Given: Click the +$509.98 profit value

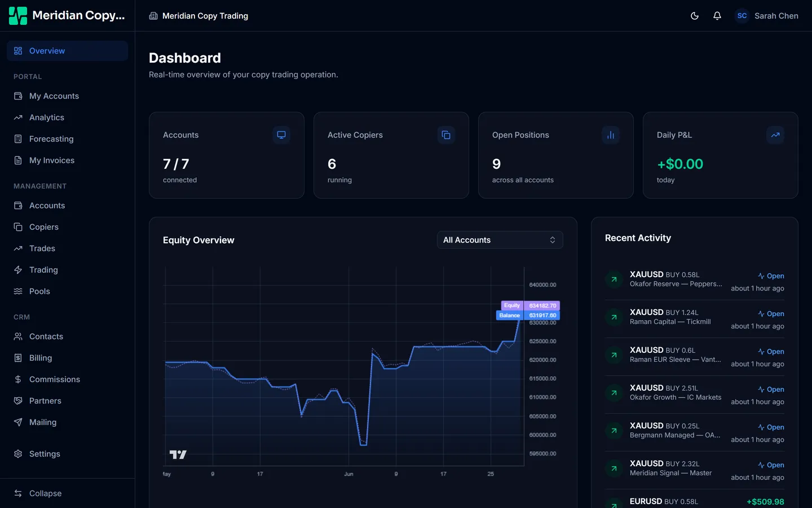Looking at the screenshot, I should [765, 502].
